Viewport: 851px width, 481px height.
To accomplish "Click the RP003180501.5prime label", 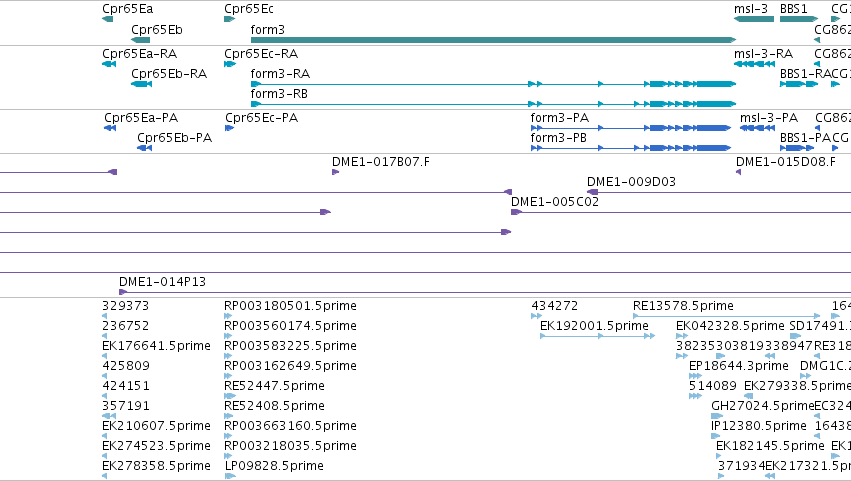I will coord(290,306).
